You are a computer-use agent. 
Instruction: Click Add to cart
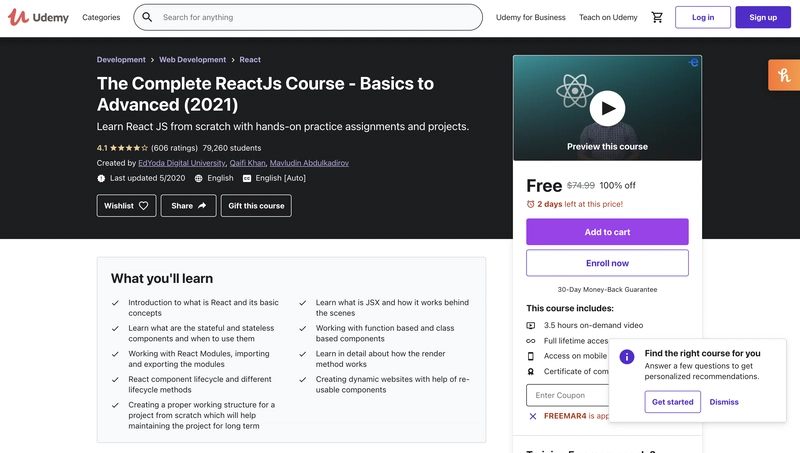click(x=607, y=232)
